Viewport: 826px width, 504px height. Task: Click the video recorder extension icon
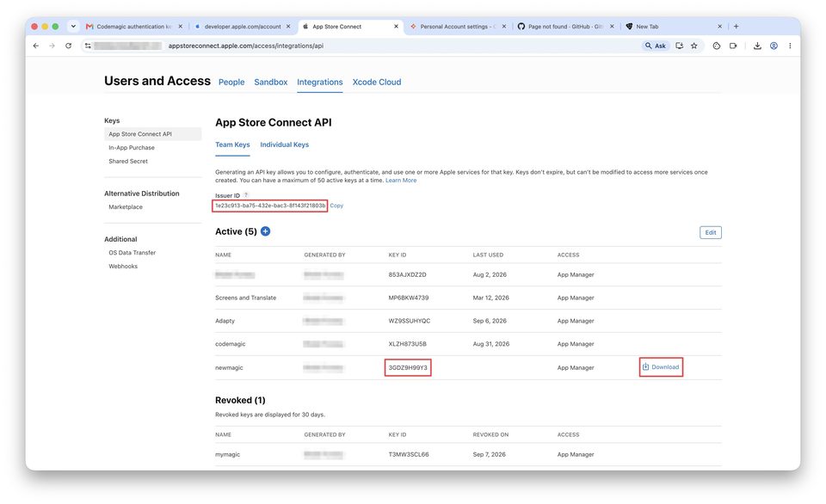point(733,46)
